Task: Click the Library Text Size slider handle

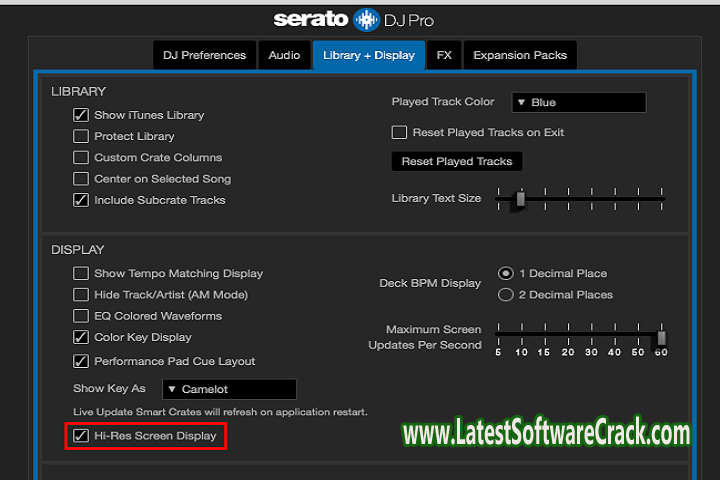Action: point(520,199)
